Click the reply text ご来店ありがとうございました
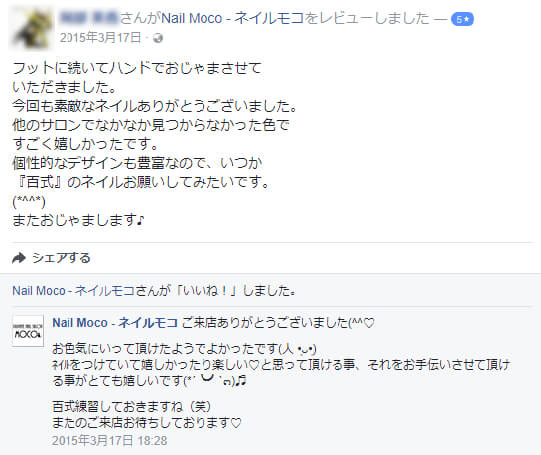The image size is (541, 455). coord(278,323)
